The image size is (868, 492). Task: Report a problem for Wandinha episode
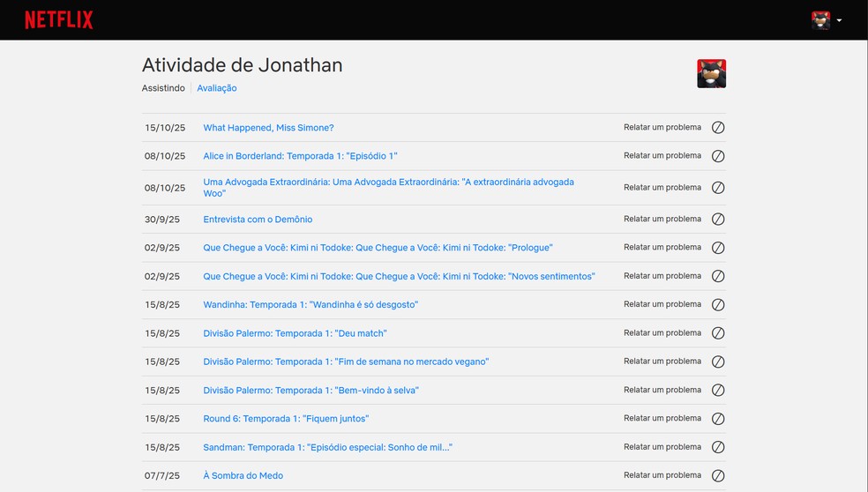tap(662, 304)
